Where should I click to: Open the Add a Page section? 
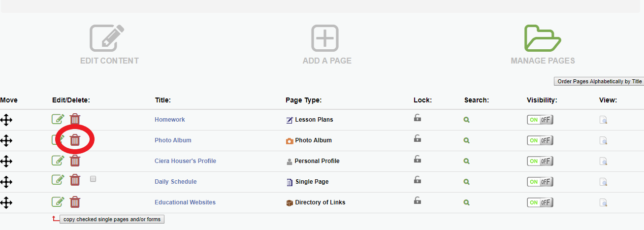click(326, 44)
